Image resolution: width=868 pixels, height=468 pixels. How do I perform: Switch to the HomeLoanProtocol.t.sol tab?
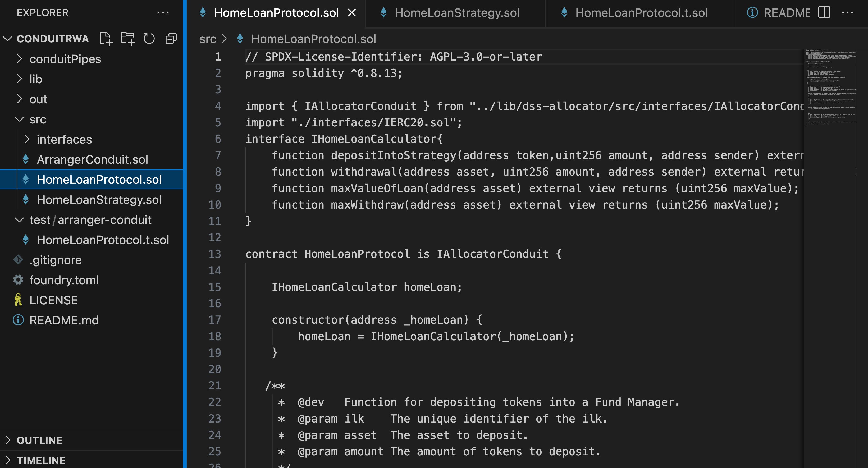640,13
